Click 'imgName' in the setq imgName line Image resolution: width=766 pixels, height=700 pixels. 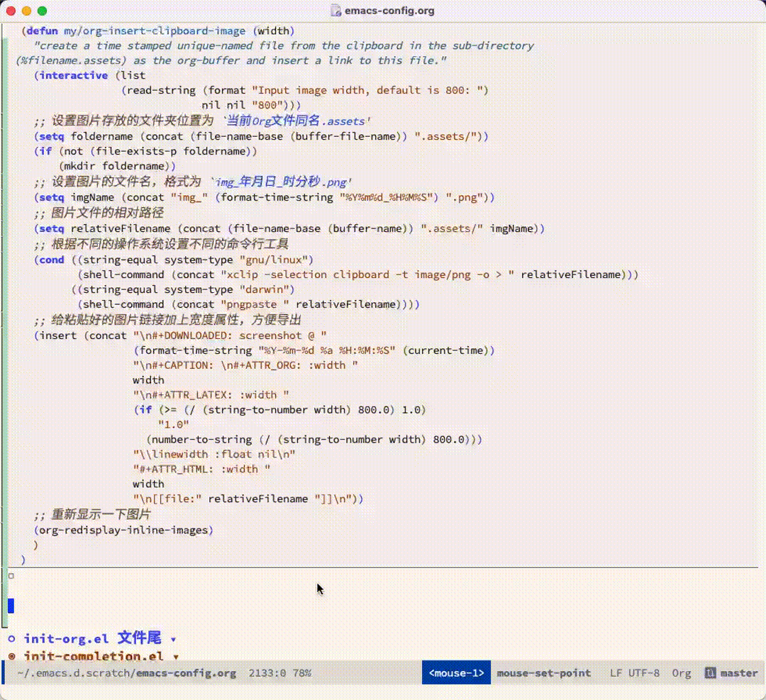[x=92, y=197]
